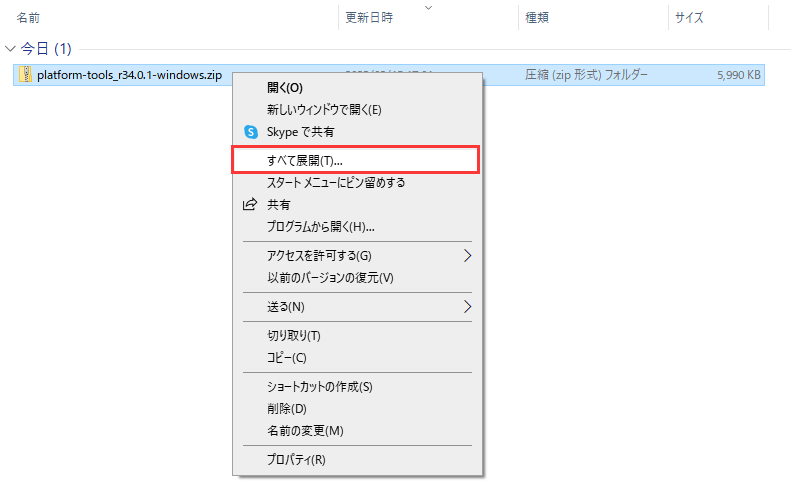
Task: Open プロパティ(R) from context menu
Action: coord(296,460)
